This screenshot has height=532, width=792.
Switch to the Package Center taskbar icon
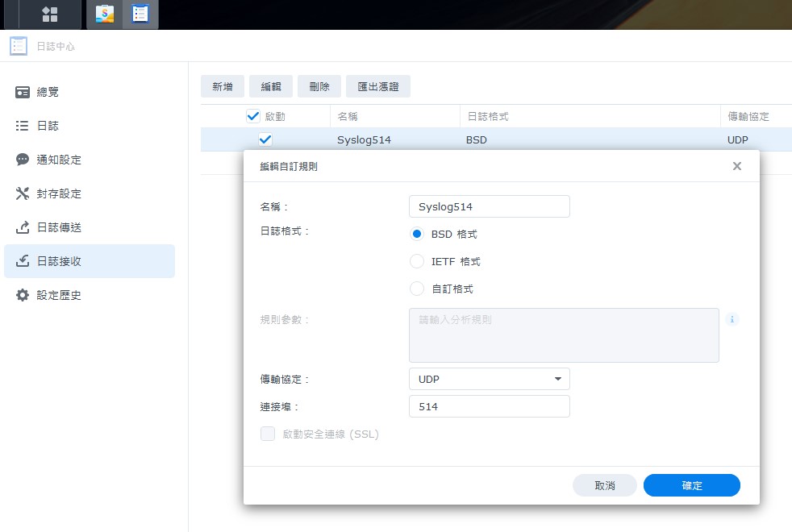pyautogui.click(x=105, y=15)
